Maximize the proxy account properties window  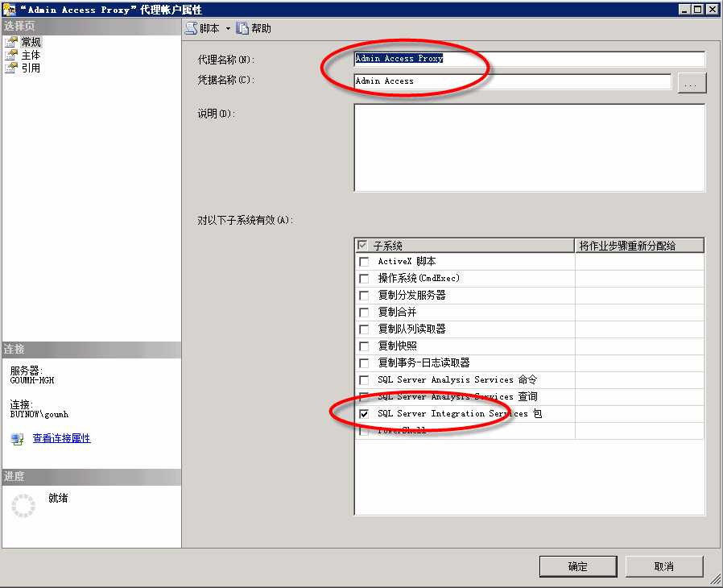coord(698,9)
